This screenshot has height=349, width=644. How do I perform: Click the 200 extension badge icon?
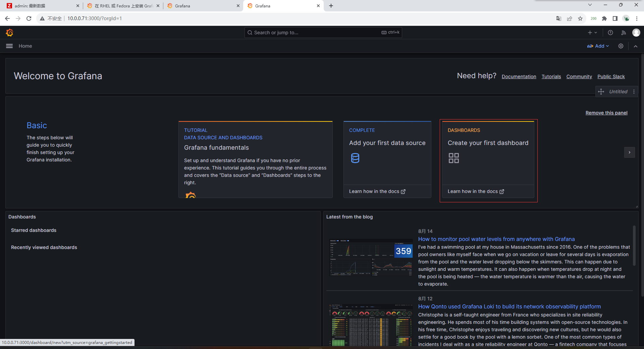[593, 18]
